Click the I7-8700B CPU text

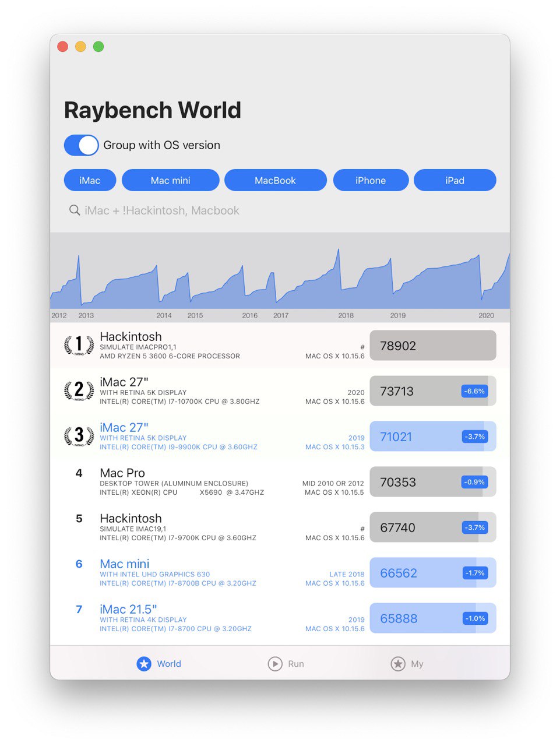pyautogui.click(x=178, y=583)
